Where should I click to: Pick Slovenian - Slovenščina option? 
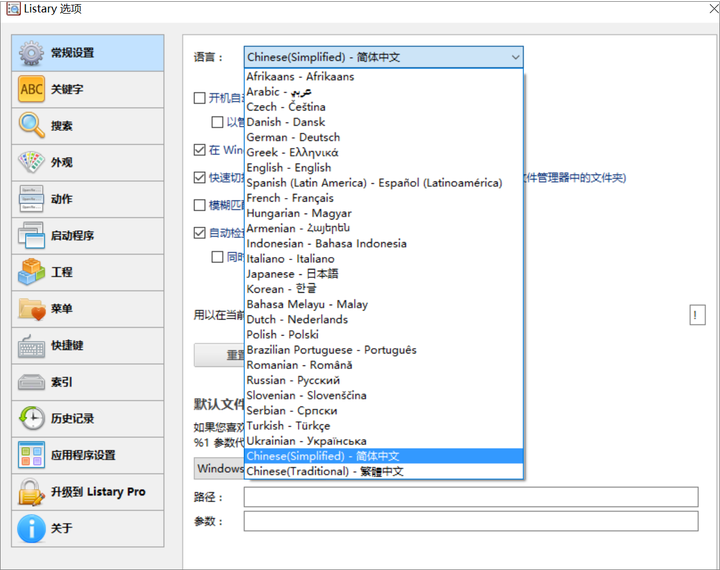384,395
